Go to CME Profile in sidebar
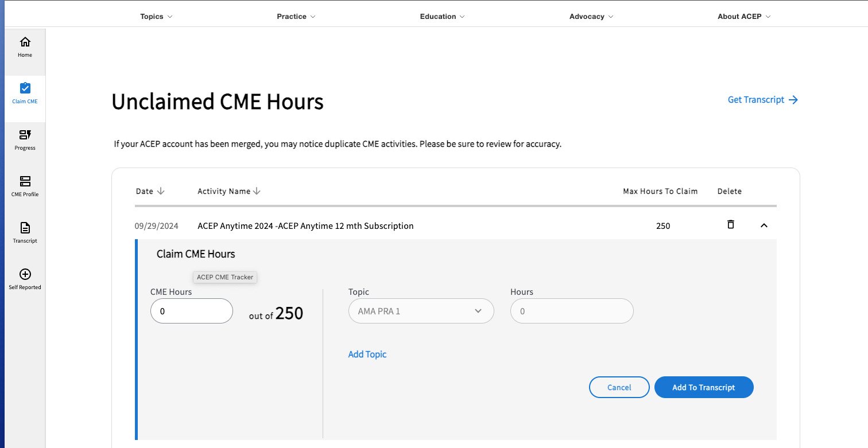868x448 pixels. 25,186
